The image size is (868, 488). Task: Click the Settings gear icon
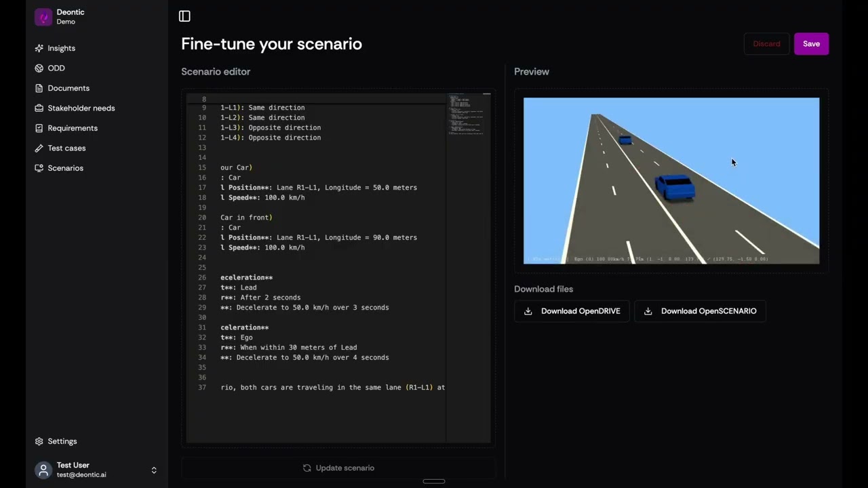click(x=39, y=441)
